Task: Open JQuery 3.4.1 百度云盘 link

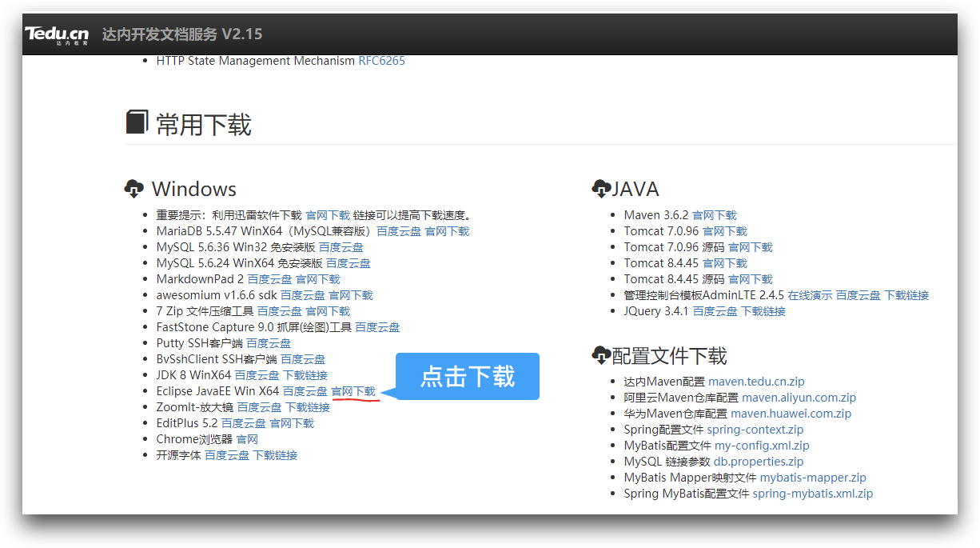Action: (715, 311)
